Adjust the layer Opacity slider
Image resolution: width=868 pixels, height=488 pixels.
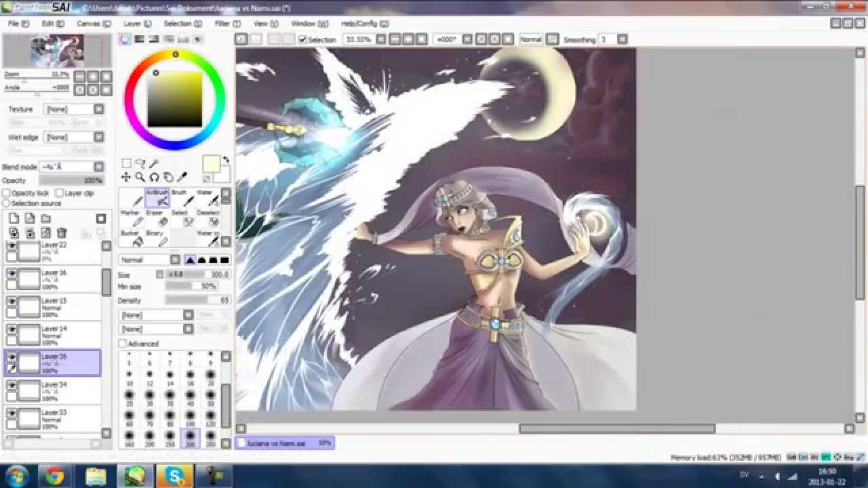(71, 180)
